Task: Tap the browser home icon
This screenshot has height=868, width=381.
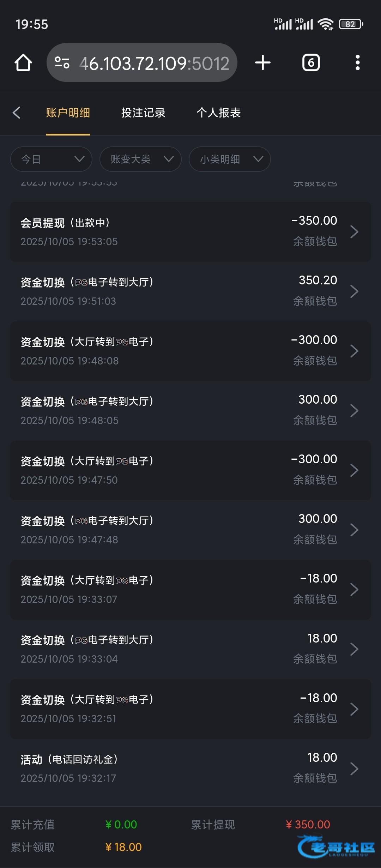Action: point(23,63)
